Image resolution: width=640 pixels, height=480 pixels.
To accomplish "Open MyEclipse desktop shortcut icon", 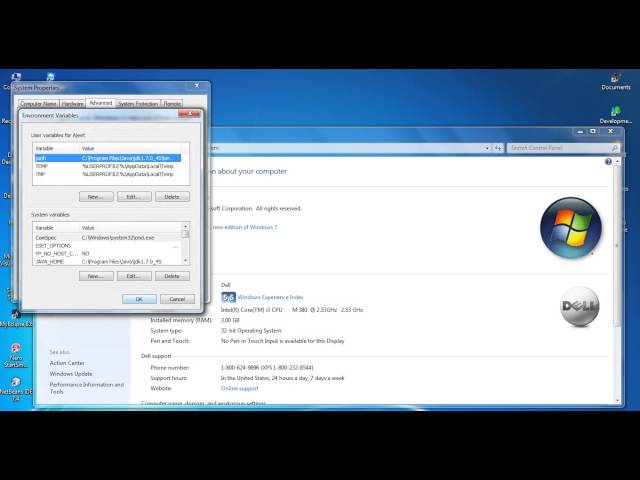I will (16, 318).
